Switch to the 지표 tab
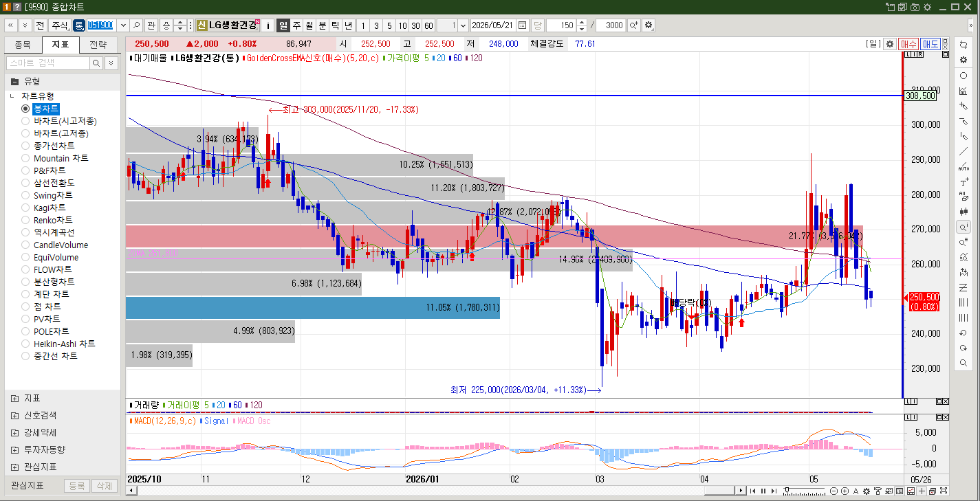The height and width of the screenshot is (501, 980). 61,45
